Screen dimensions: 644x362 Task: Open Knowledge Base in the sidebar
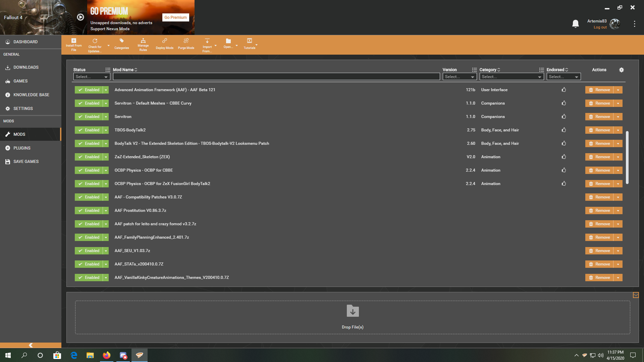[31, 95]
